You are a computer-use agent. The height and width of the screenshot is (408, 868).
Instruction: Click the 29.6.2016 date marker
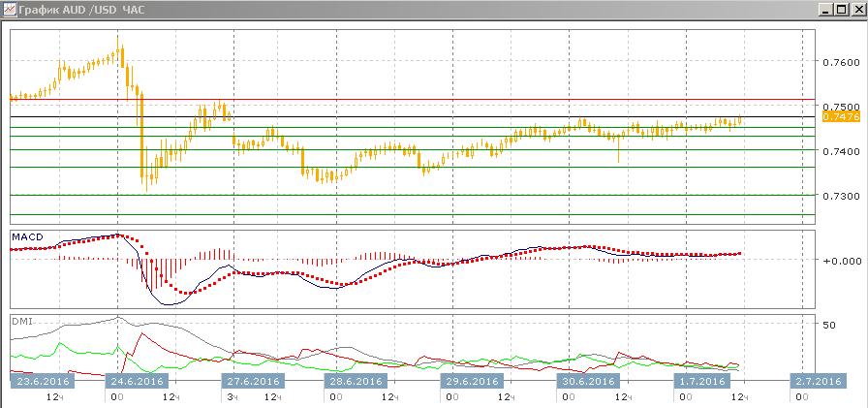(471, 382)
